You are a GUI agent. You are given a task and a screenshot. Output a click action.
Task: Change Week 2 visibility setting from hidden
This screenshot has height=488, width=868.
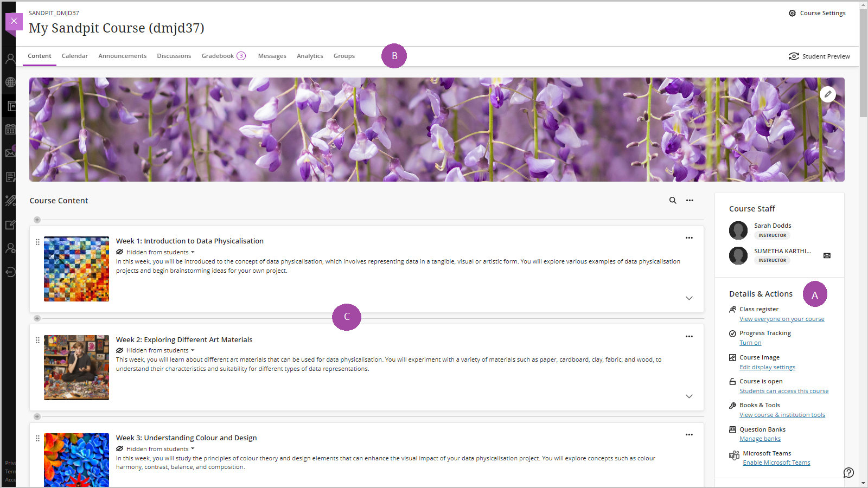(155, 350)
